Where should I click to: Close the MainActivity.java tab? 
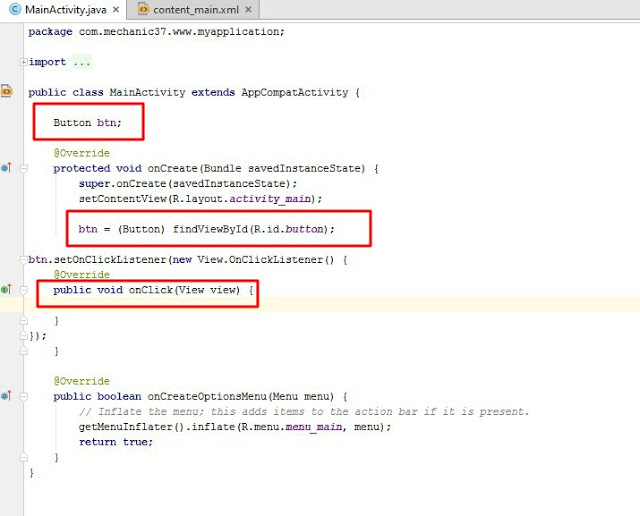pyautogui.click(x=116, y=9)
